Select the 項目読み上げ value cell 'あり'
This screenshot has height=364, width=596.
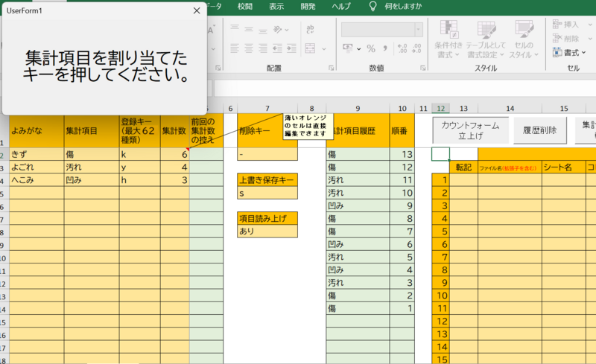pos(267,232)
